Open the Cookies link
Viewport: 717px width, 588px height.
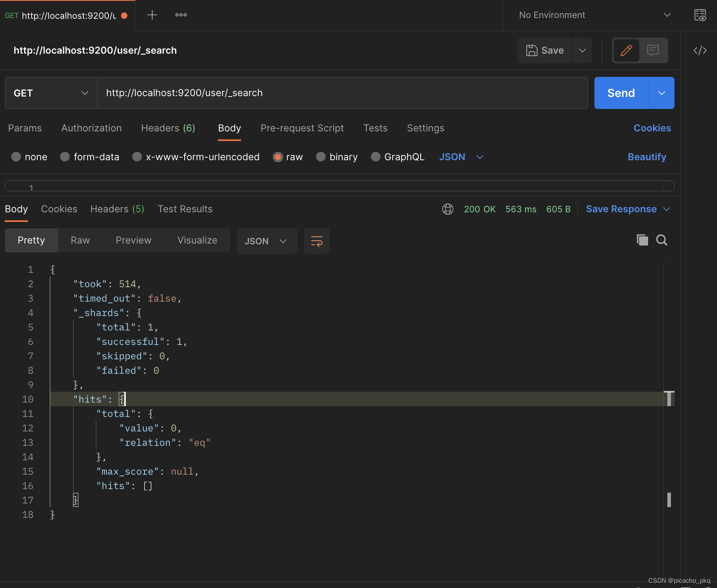[x=652, y=128]
